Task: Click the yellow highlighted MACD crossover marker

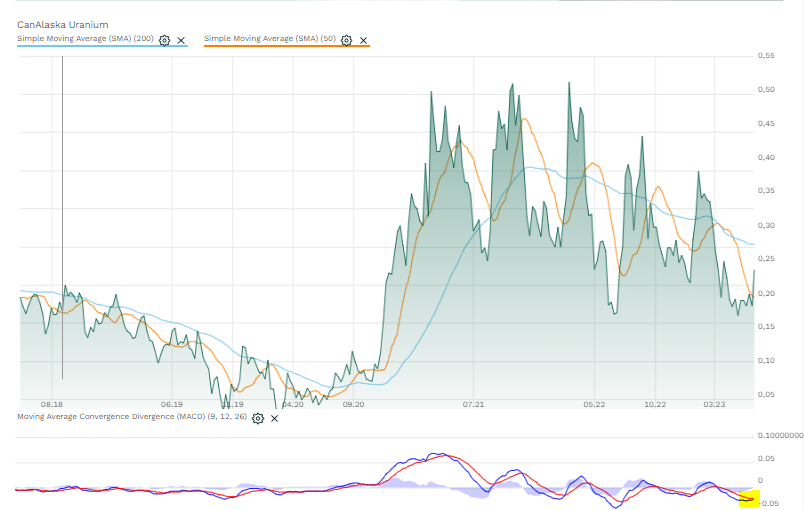Action: click(x=749, y=497)
